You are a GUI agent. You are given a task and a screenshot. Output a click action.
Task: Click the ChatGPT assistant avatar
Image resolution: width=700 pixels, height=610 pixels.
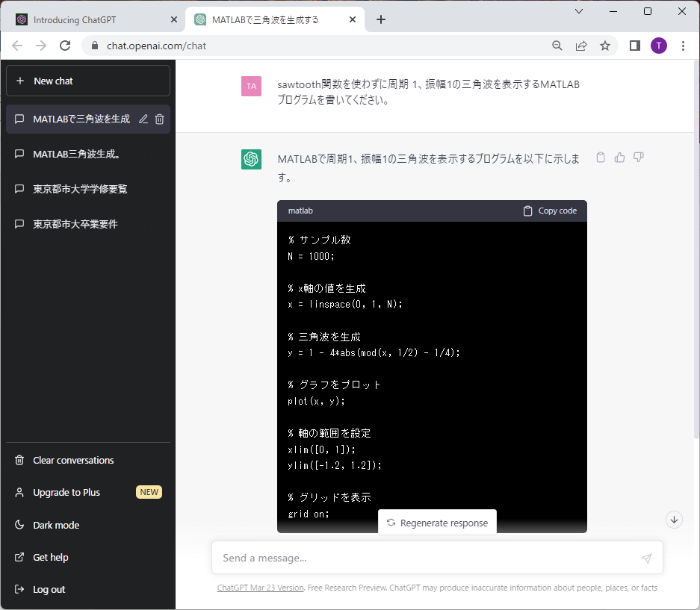click(251, 159)
